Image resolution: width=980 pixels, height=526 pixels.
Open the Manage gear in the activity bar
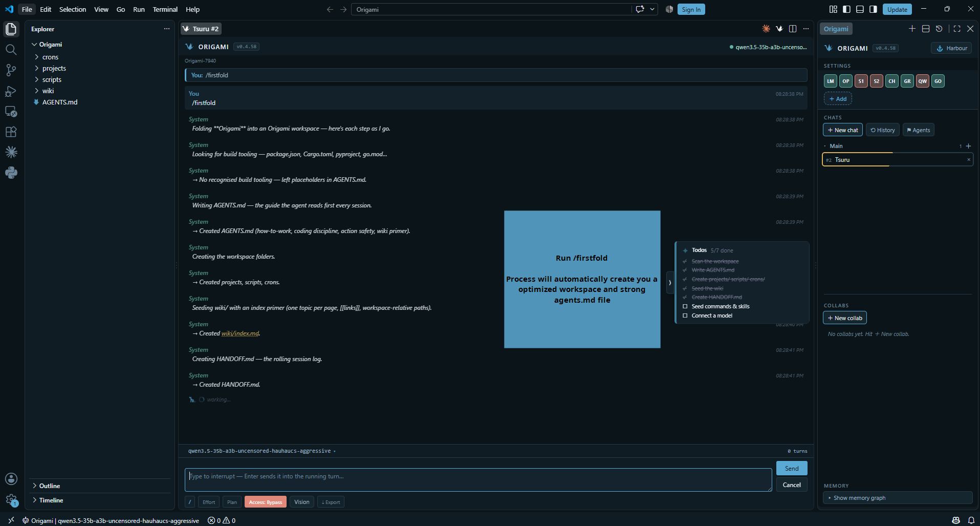(11, 499)
